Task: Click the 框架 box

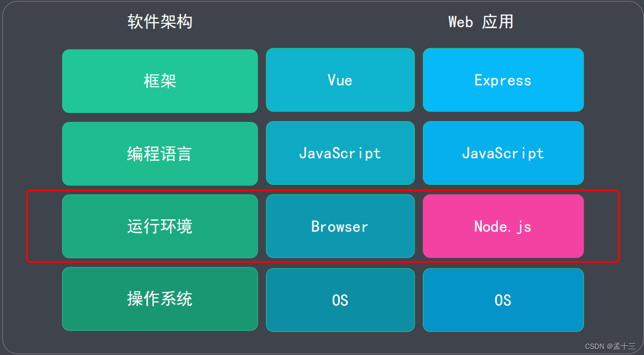Action: [x=160, y=81]
